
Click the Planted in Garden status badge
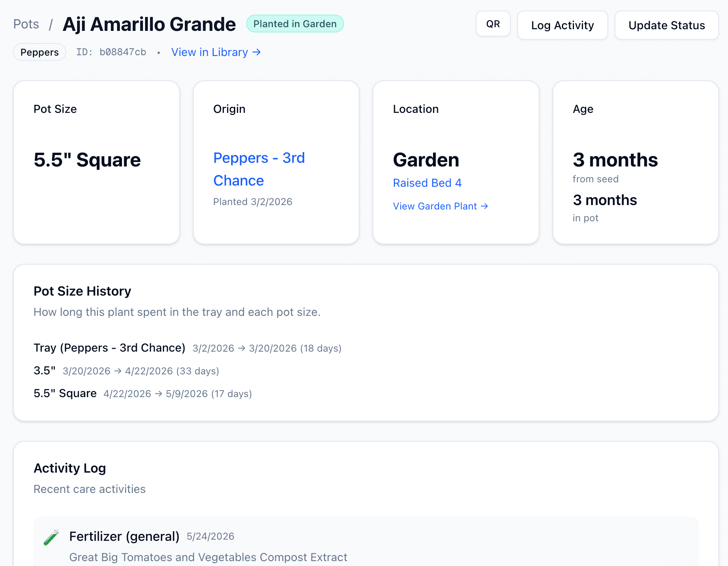coord(295,24)
